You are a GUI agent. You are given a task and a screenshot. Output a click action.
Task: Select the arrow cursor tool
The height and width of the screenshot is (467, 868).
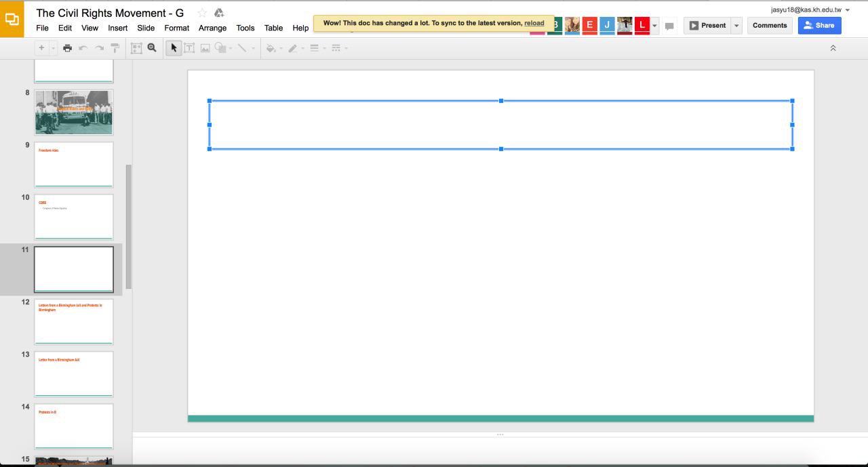coord(174,48)
